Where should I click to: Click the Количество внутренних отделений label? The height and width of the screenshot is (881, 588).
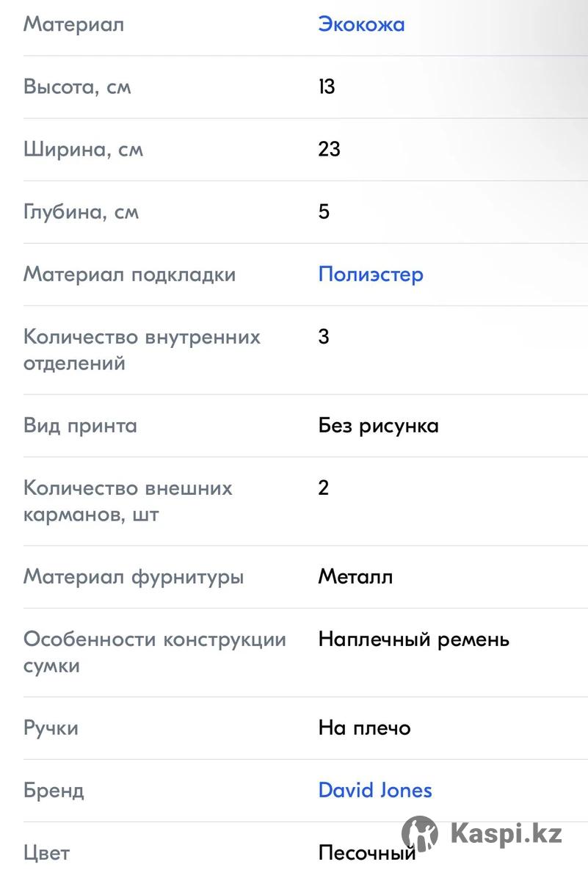pos(142,350)
